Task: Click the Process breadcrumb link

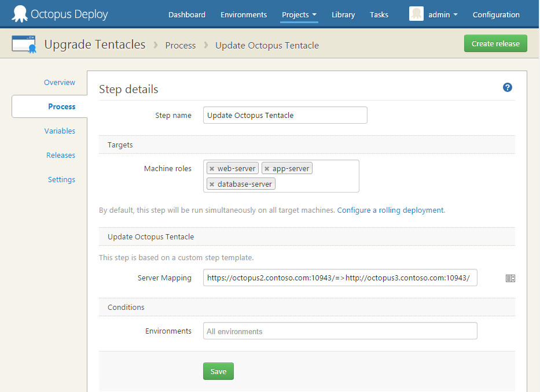Action: (180, 45)
